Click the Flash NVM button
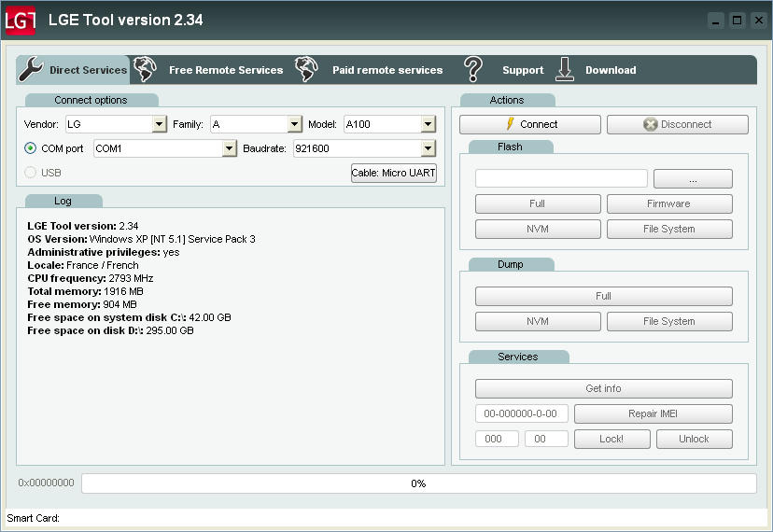Image resolution: width=773 pixels, height=532 pixels. point(538,229)
